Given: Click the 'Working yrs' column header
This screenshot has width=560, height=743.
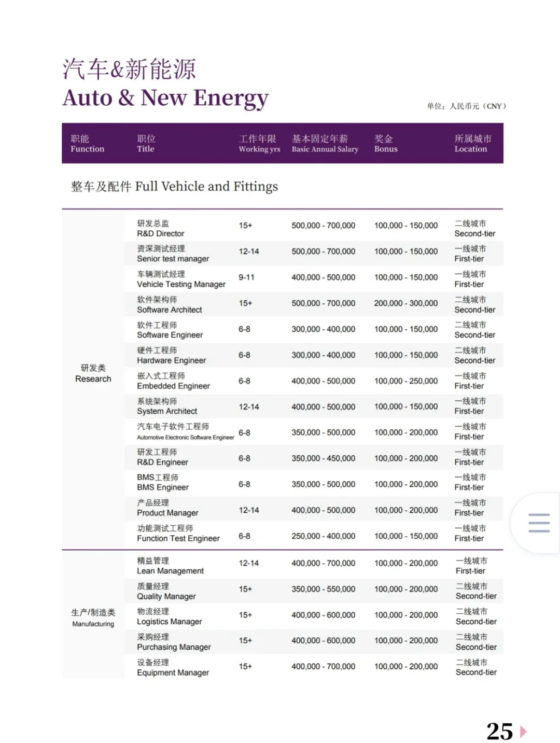Looking at the screenshot, I should tap(259, 144).
